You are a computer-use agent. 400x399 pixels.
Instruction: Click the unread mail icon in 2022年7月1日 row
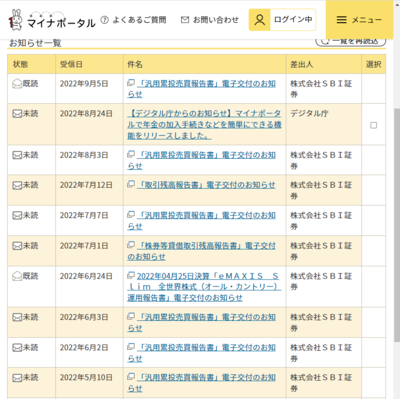[x=17, y=246]
